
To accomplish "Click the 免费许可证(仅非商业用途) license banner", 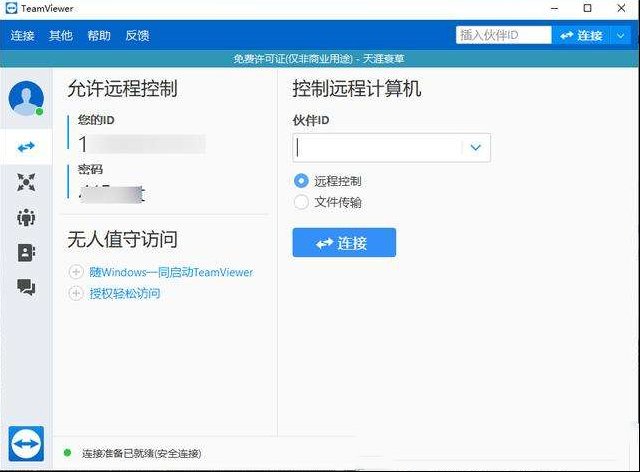I will pos(319,59).
